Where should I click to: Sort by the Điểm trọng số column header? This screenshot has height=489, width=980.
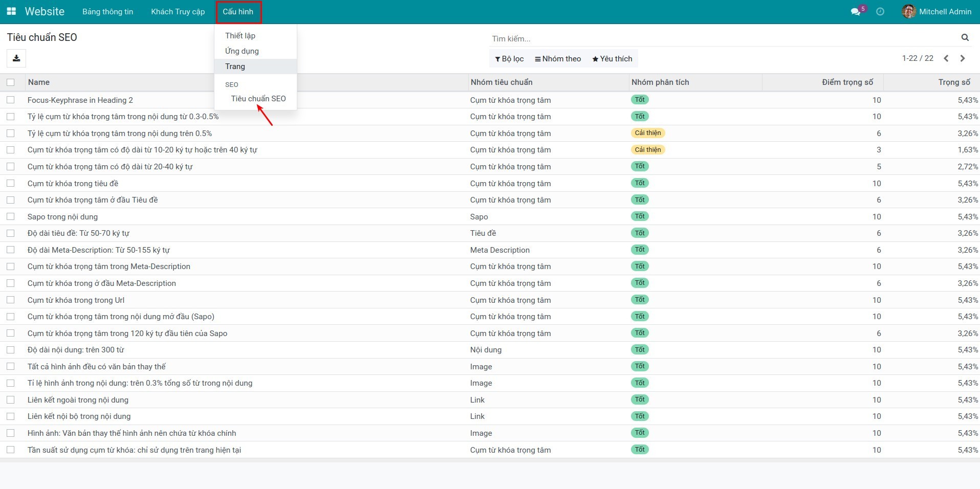(847, 82)
